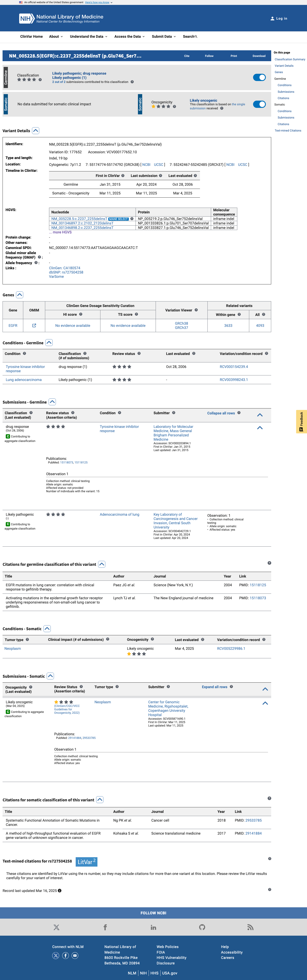307x980 pixels.
Task: Open NCBI Facebook page in Follow NCBI
Action: pyautogui.click(x=105, y=928)
